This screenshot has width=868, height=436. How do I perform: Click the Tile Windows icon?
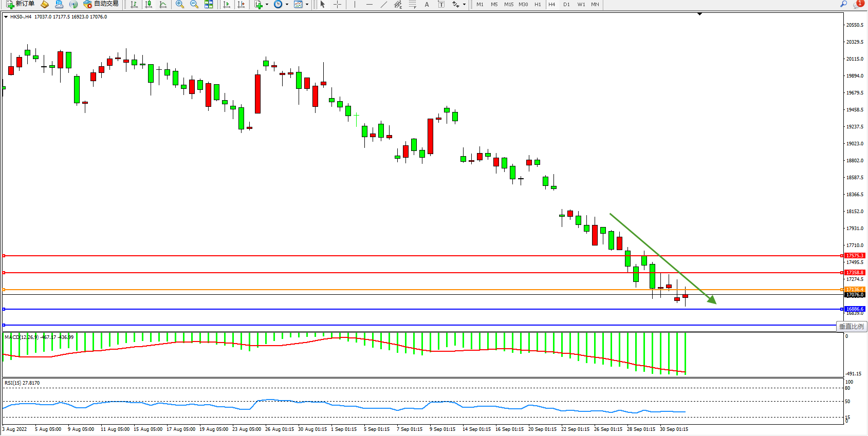(209, 4)
